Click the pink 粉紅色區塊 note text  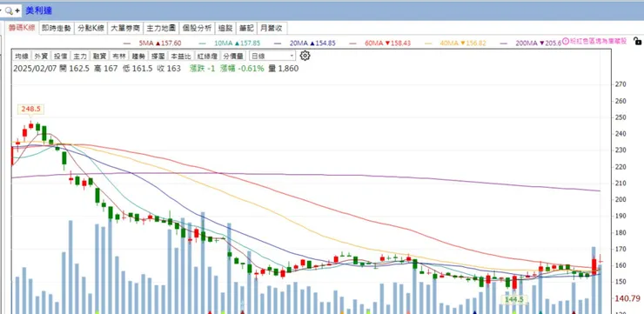[x=598, y=41]
